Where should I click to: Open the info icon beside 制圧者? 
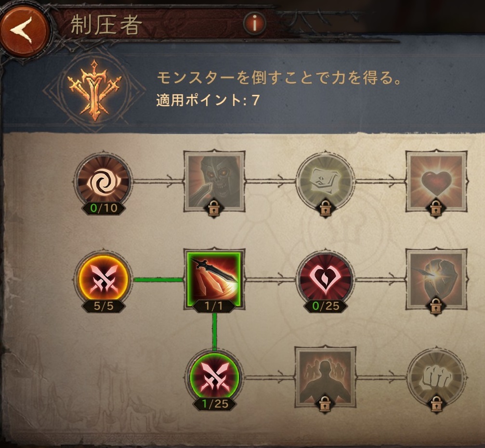[255, 24]
